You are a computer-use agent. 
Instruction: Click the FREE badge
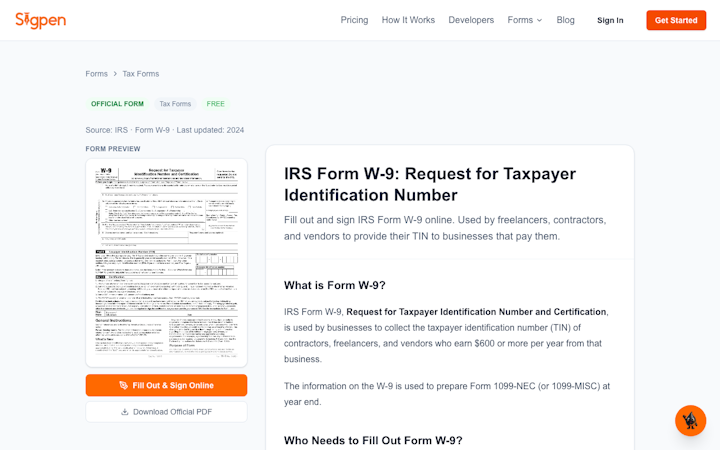[215, 104]
